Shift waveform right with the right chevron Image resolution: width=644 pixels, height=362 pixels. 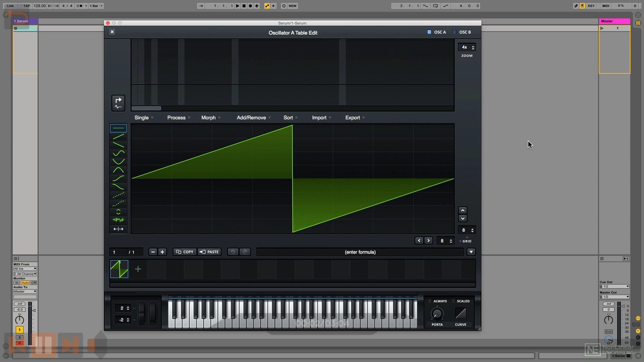pyautogui.click(x=428, y=240)
